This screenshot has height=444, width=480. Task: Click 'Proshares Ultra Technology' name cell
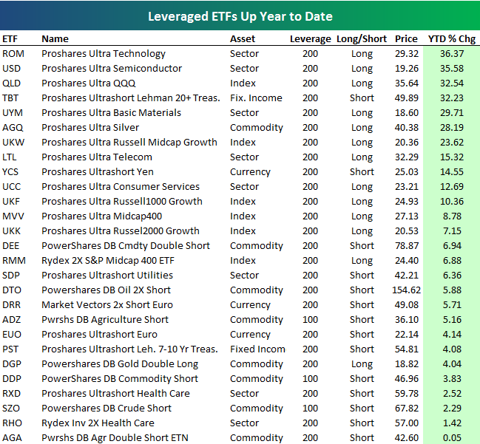tap(103, 54)
